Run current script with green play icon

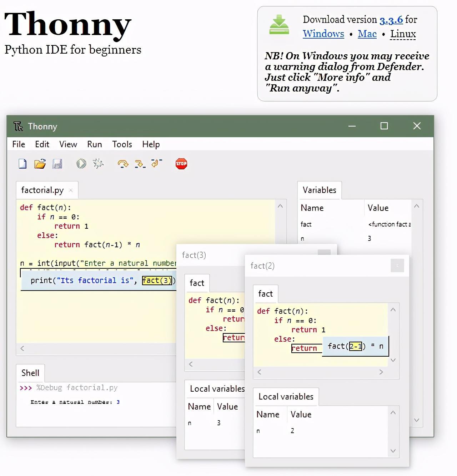tap(81, 164)
